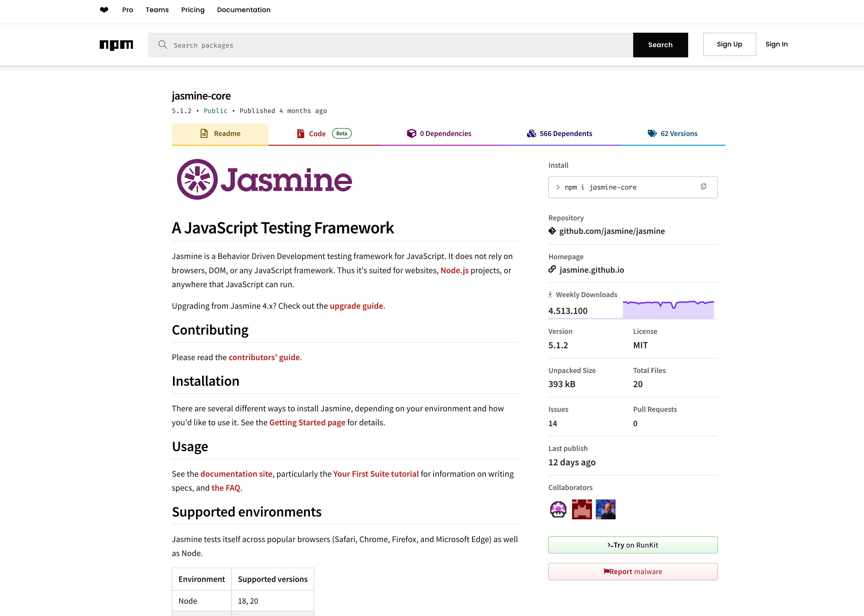This screenshot has height=616, width=864.
Task: Click the MIT license value
Action: 640,345
